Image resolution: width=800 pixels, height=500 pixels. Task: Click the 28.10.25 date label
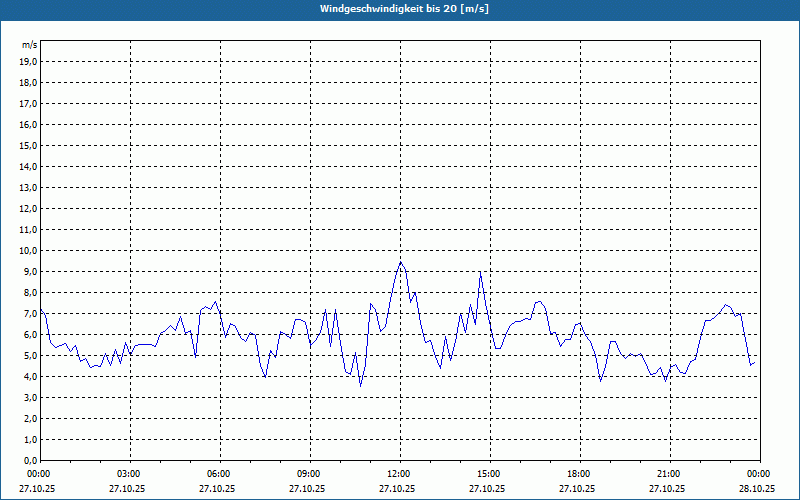click(757, 489)
